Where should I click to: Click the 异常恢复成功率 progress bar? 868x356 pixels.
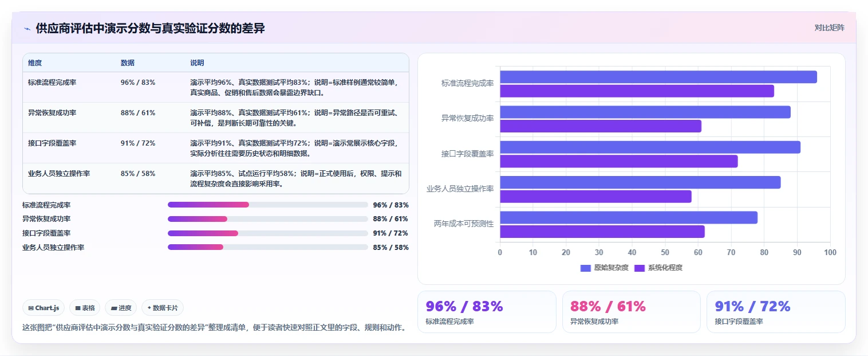(268, 219)
